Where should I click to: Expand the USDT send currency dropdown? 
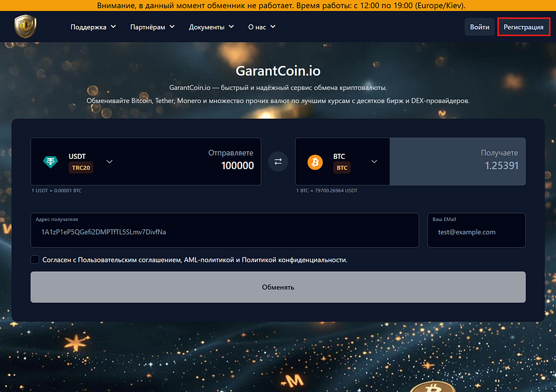pyautogui.click(x=109, y=161)
